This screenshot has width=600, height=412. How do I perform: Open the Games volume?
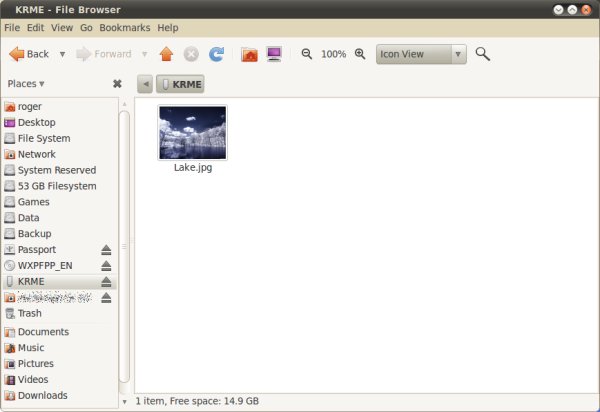pos(60,202)
